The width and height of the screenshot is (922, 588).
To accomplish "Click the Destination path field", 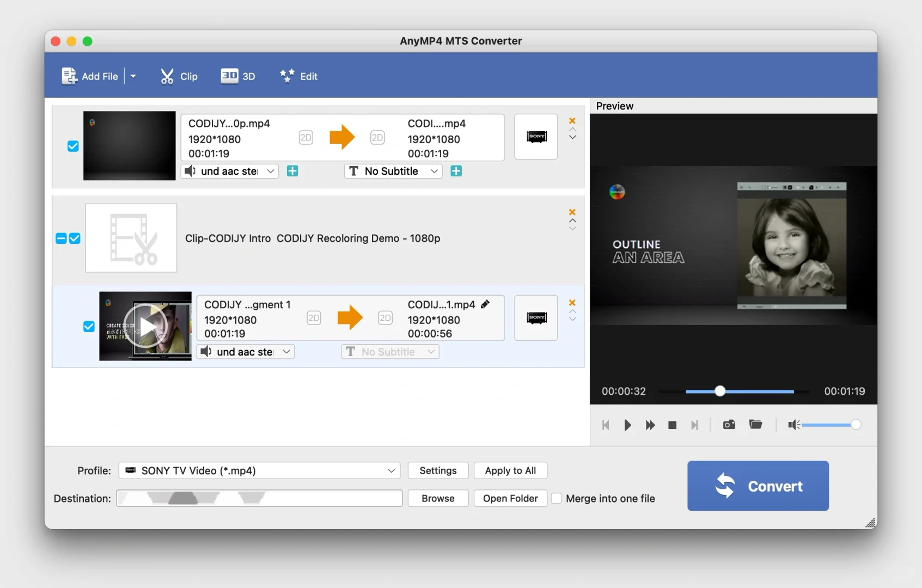I will (259, 498).
